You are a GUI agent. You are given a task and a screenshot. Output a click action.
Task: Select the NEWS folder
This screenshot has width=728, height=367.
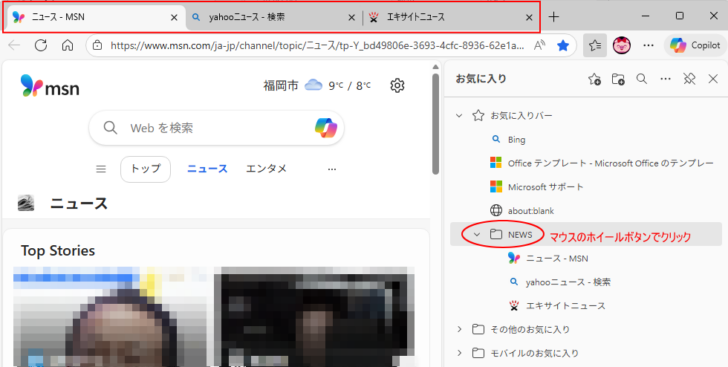click(x=511, y=235)
